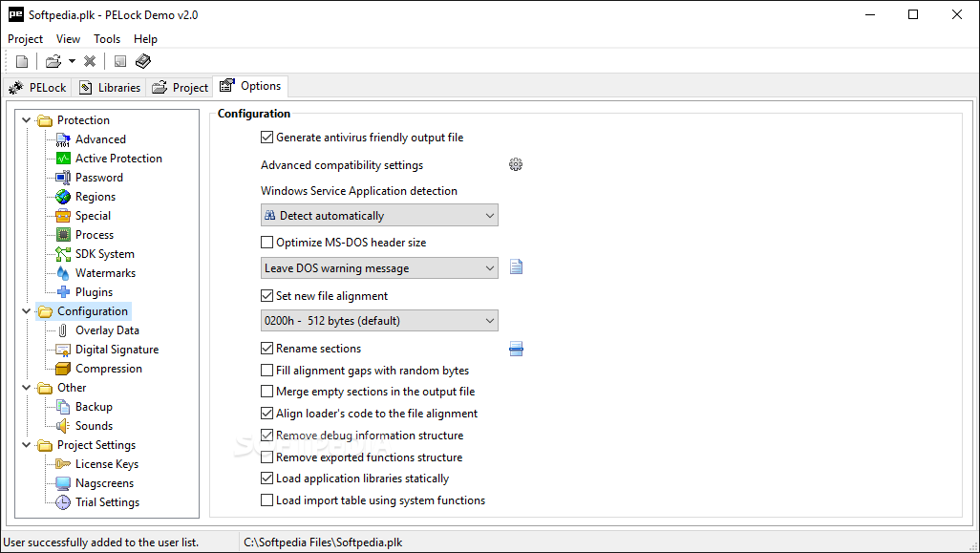Screen dimensions: 980x553
Task: Click the status bar project file path
Action: pos(323,542)
